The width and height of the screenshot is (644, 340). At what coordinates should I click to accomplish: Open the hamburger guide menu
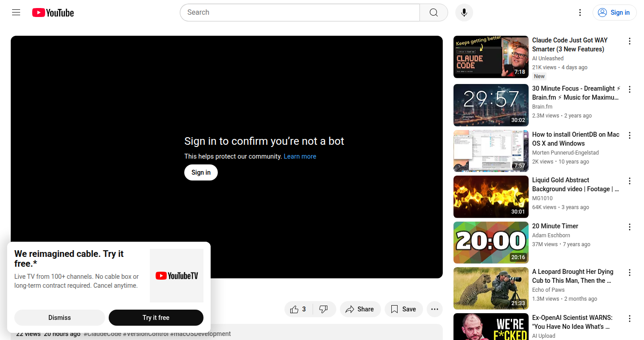[16, 13]
